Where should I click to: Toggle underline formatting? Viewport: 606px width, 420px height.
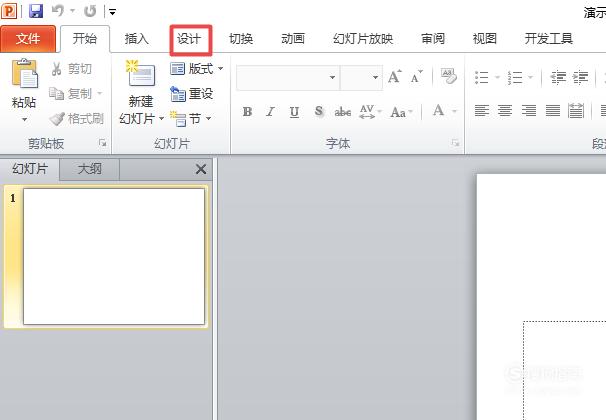coord(294,112)
